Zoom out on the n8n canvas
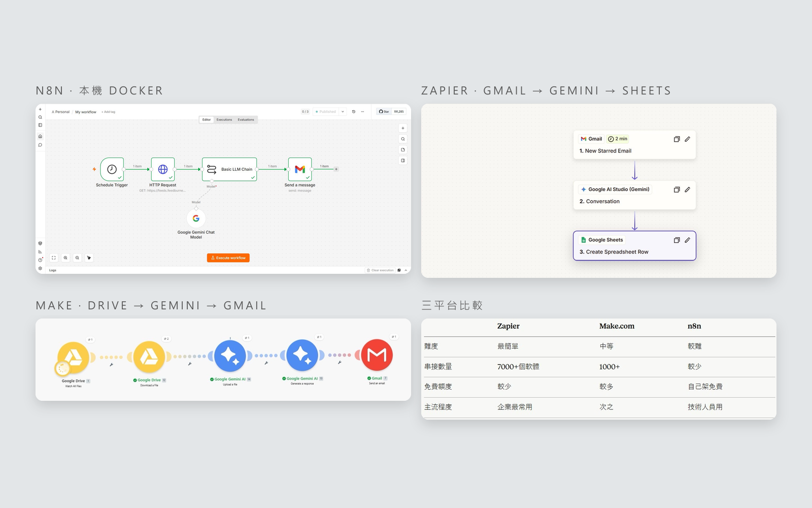This screenshot has height=508, width=812. pos(77,258)
